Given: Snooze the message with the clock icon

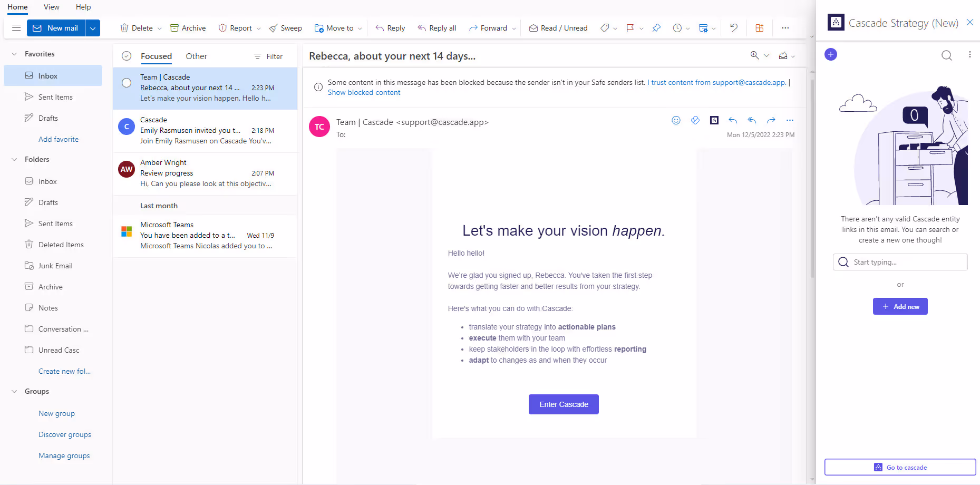Looking at the screenshot, I should [677, 28].
